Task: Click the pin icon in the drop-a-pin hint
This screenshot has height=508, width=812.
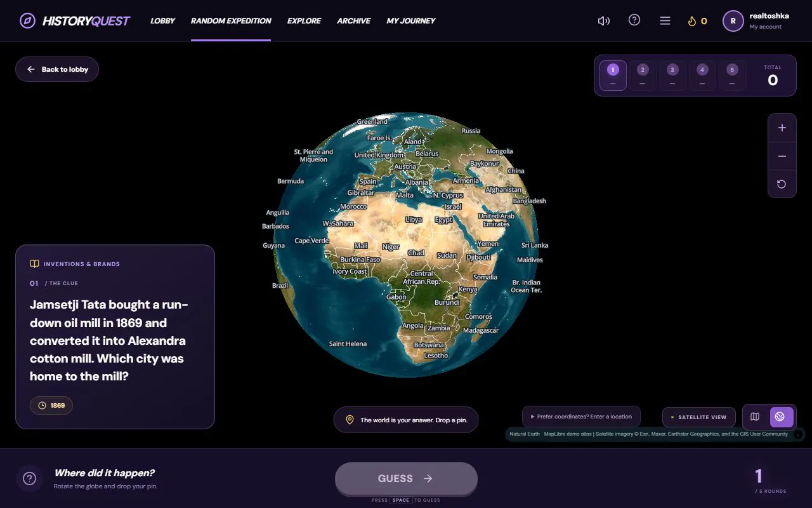Action: click(350, 420)
